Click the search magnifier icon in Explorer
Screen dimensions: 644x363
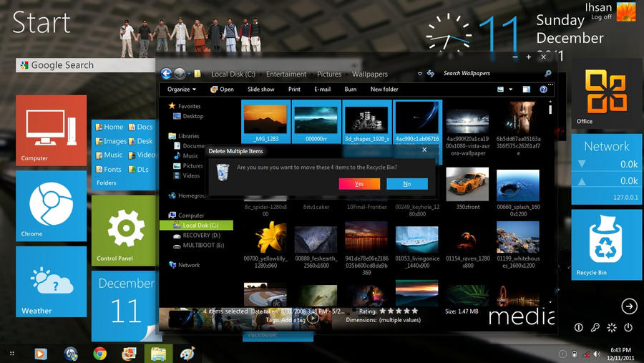pos(548,73)
